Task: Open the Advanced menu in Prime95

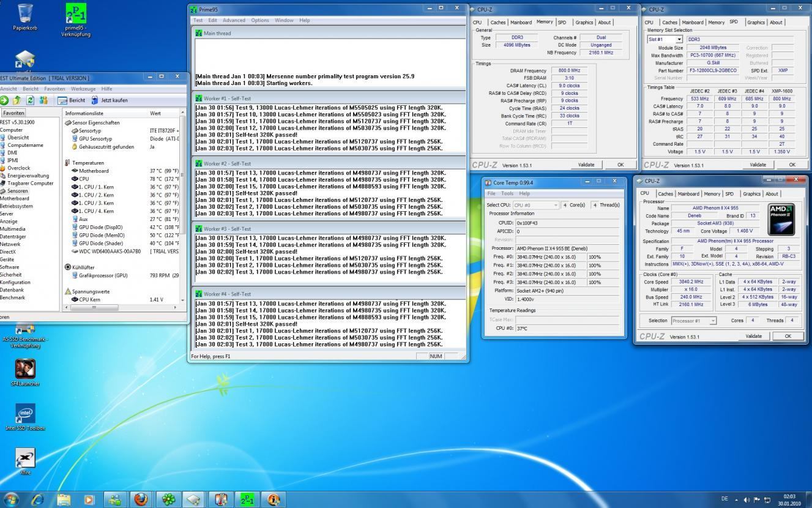Action: [x=234, y=20]
